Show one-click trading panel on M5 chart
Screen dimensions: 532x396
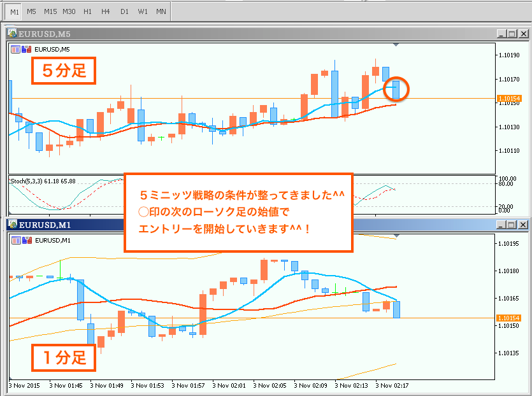15,49
